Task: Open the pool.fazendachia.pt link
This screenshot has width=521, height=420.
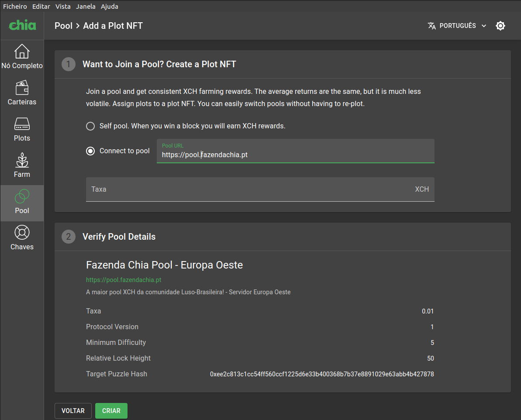Action: [x=124, y=280]
